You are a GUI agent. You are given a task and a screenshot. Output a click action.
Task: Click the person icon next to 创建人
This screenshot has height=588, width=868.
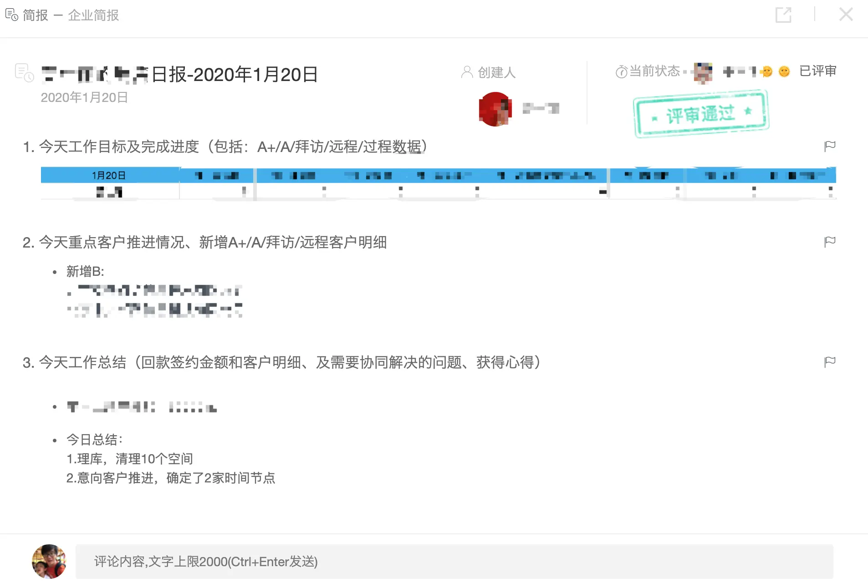click(466, 71)
